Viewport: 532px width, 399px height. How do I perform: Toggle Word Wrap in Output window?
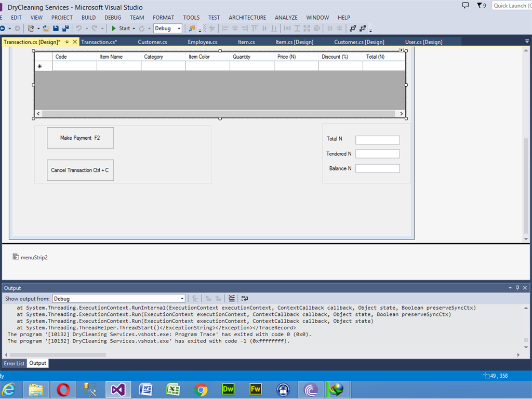(x=245, y=299)
